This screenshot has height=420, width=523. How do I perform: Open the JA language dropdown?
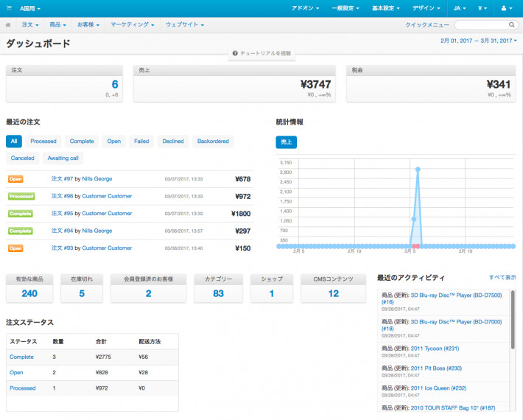(x=460, y=7)
